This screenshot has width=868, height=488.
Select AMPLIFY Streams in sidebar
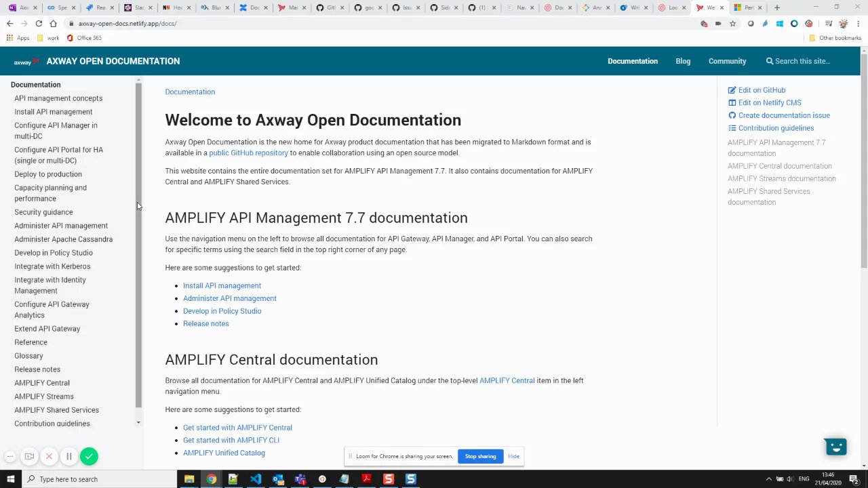(x=44, y=396)
